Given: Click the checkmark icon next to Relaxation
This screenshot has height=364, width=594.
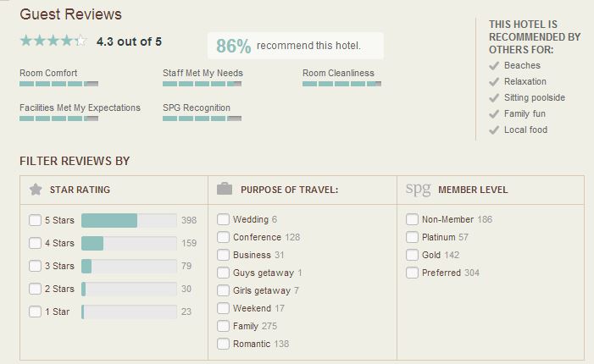Looking at the screenshot, I should pyautogui.click(x=494, y=82).
